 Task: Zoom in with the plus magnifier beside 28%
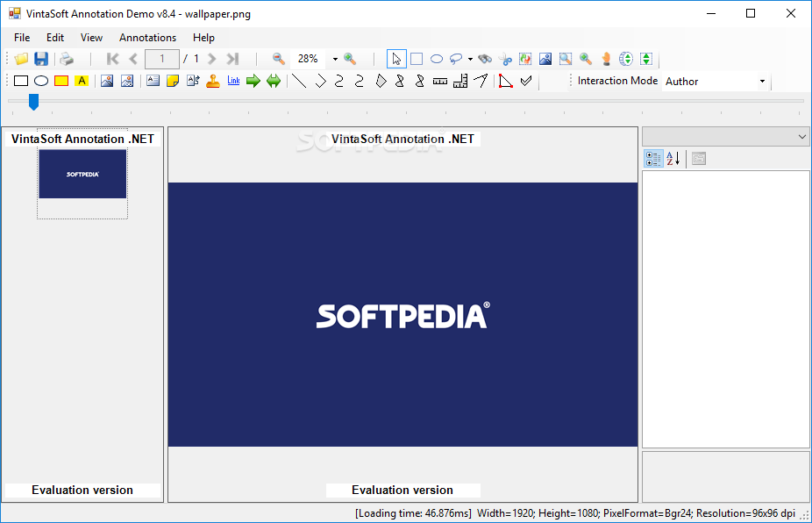350,59
